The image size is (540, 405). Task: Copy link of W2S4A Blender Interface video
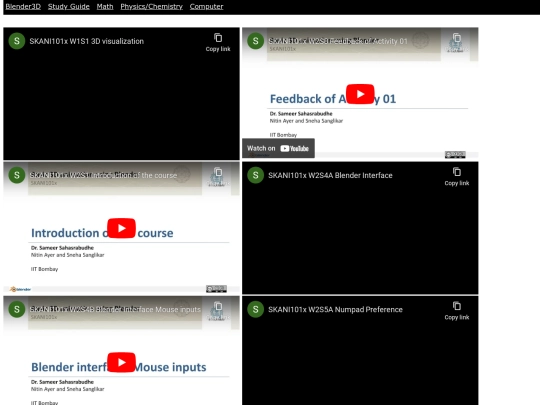457,177
